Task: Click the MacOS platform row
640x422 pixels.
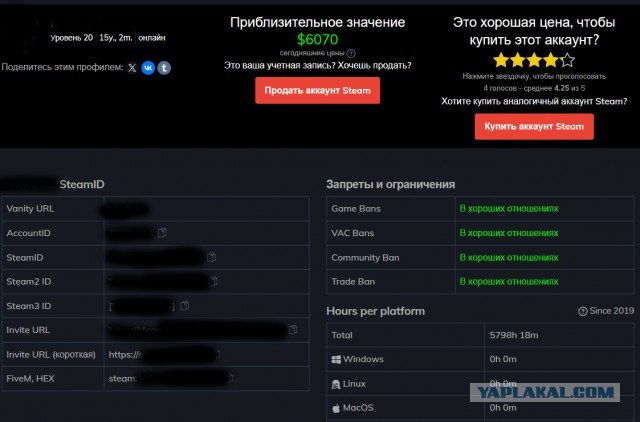Action: 480,408
